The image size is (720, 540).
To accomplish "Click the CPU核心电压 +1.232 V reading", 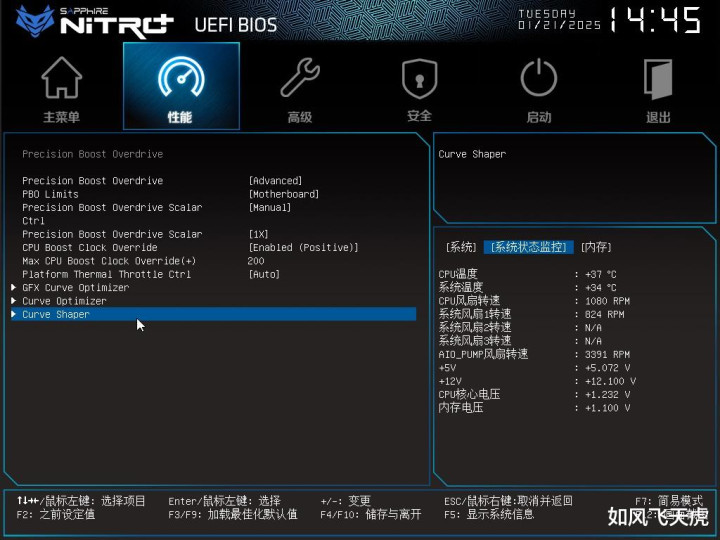I will point(534,394).
